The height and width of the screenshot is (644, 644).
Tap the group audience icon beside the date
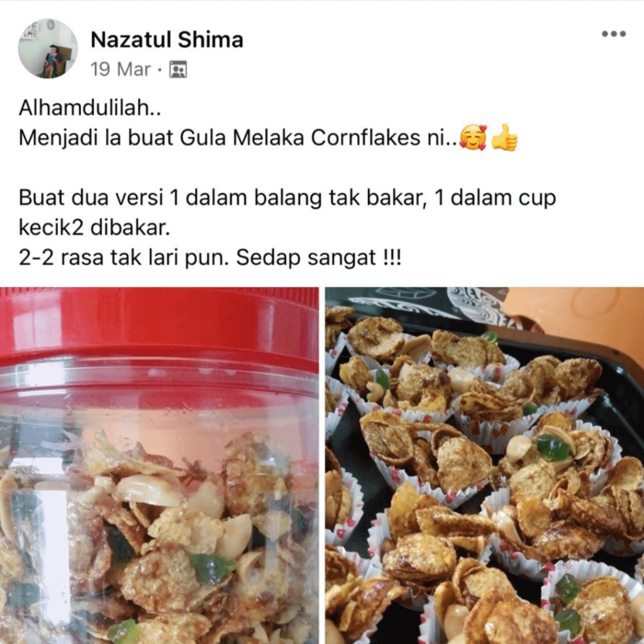pyautogui.click(x=178, y=69)
